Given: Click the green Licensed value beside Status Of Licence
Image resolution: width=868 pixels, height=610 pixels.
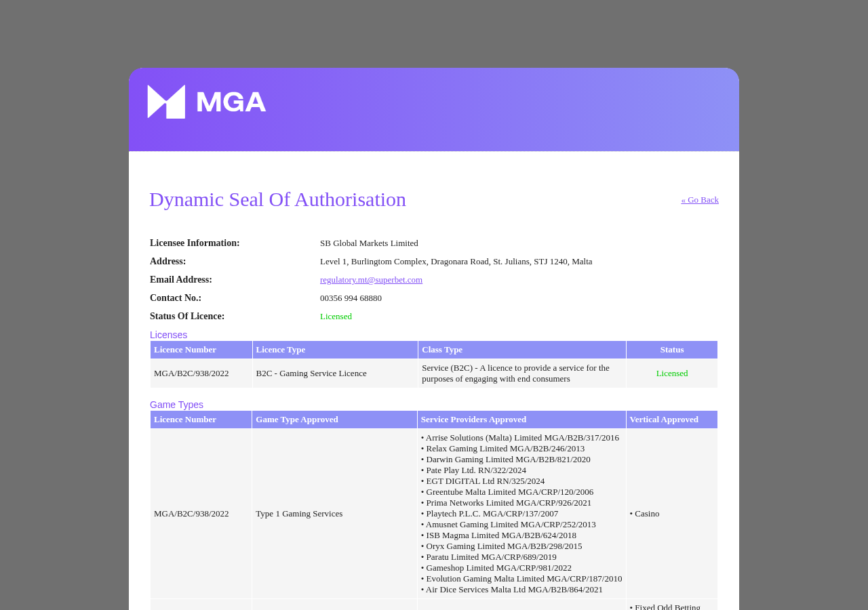Looking at the screenshot, I should pyautogui.click(x=336, y=317).
